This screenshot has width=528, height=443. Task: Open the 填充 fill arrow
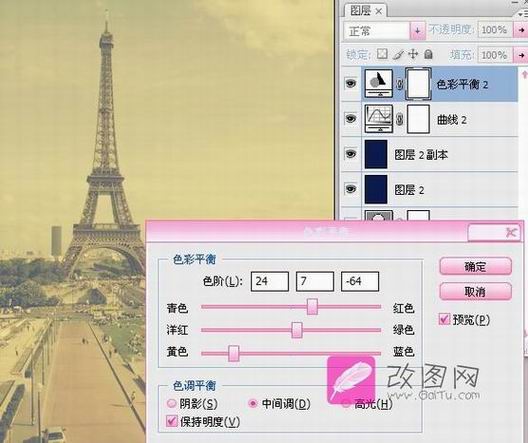click(521, 55)
